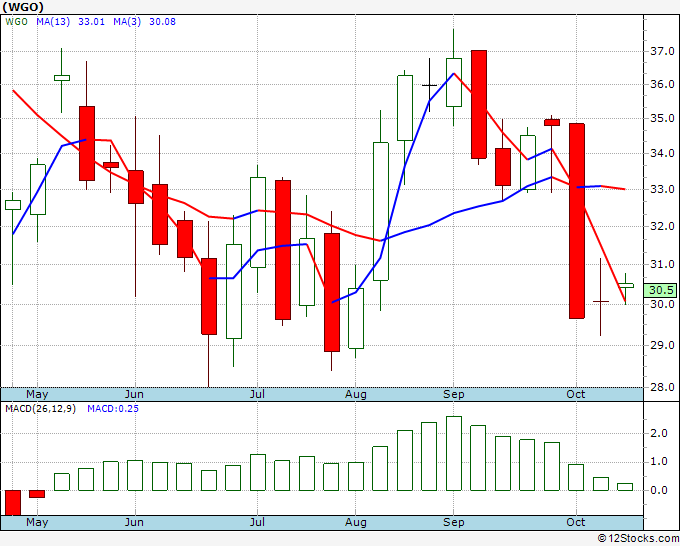Click the WGO ticker legend label
Viewport: 680px width, 546px height.
[x=16, y=22]
